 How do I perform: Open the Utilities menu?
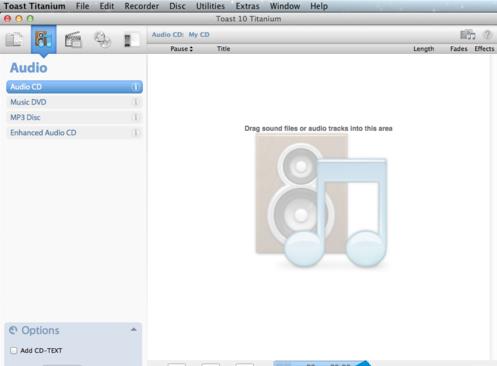pos(210,6)
